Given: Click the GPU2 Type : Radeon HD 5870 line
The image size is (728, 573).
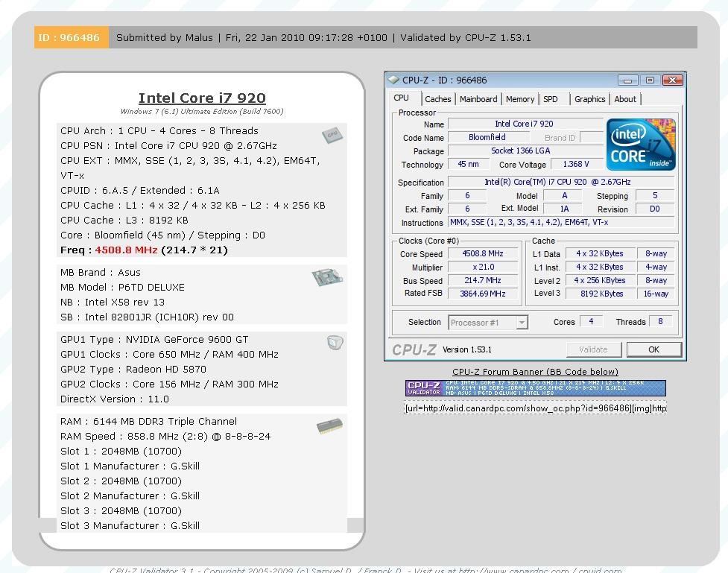Looking at the screenshot, I should (133, 369).
